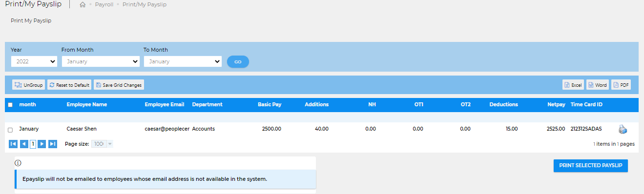Save Grid Changes with the disk button
The height and width of the screenshot is (194, 644).
119,85
